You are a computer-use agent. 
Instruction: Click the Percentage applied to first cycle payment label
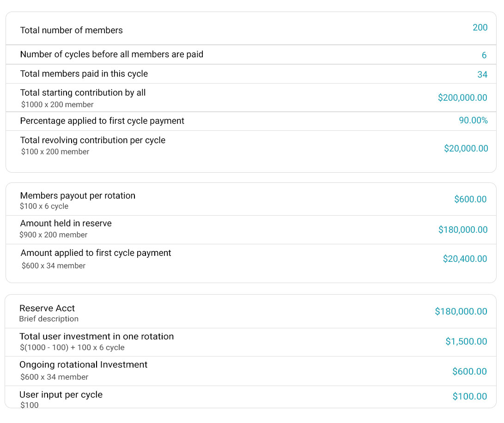102,121
